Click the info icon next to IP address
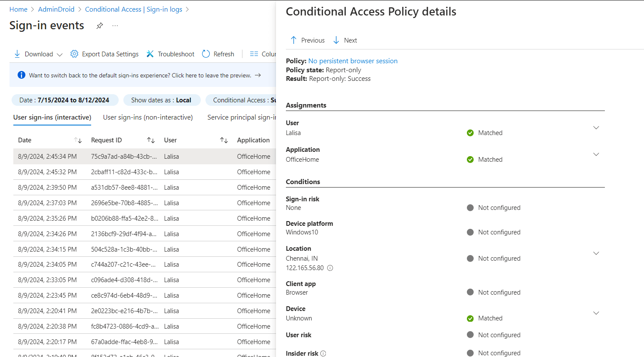 click(330, 268)
